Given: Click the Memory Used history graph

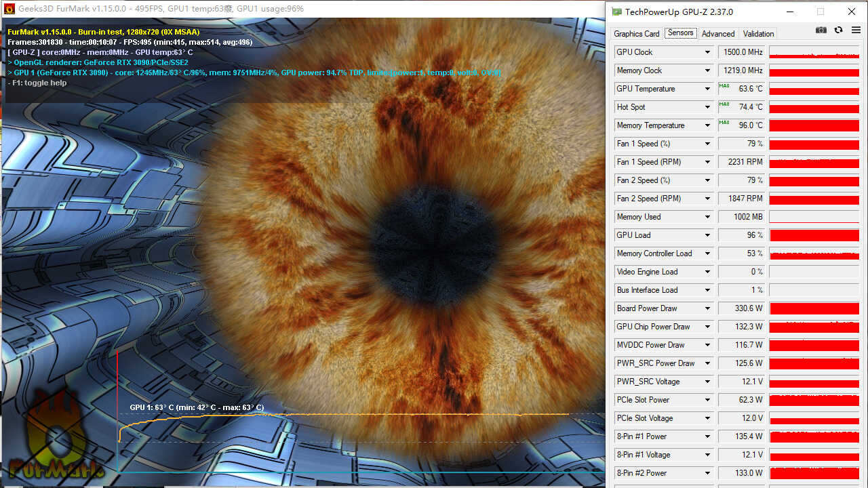Looking at the screenshot, I should pos(814,217).
